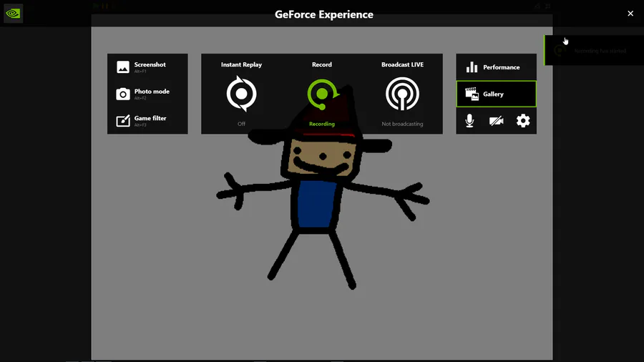
Task: Click the Instant Replay Off status
Action: click(x=241, y=124)
